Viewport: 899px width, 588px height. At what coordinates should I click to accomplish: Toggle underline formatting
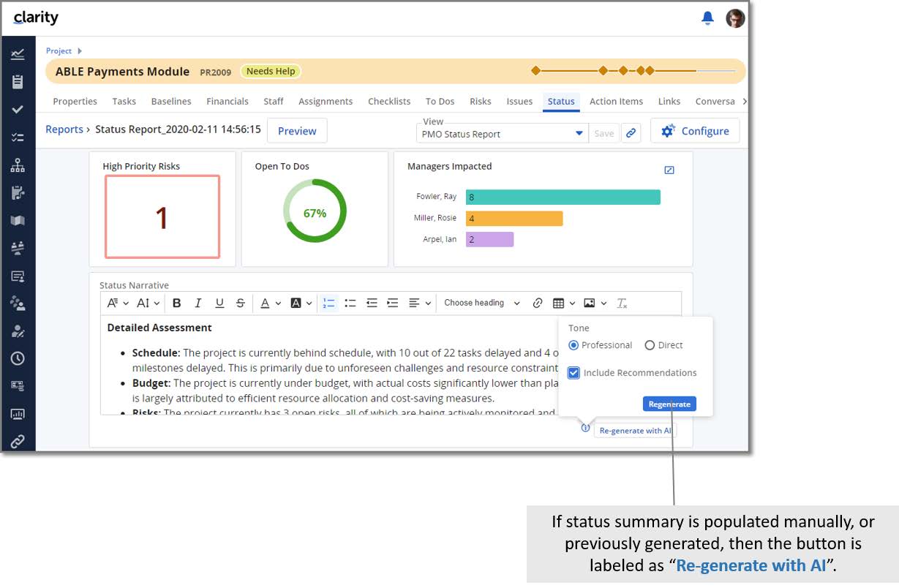[x=219, y=303]
